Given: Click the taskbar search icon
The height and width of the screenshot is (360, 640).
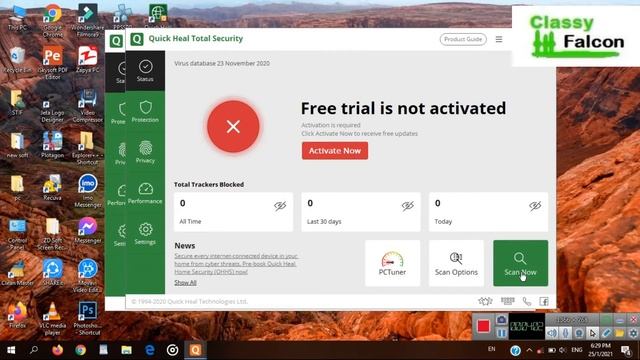Looking at the screenshot, I should [x=34, y=350].
